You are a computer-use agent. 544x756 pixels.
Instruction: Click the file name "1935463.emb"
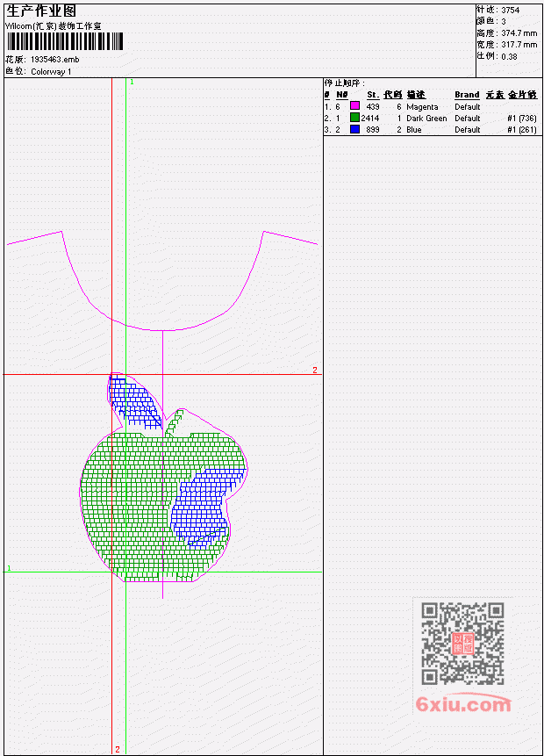click(x=55, y=60)
